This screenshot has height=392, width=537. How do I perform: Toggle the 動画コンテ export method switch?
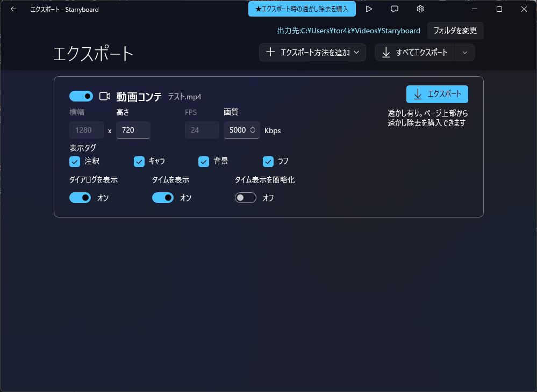point(81,97)
